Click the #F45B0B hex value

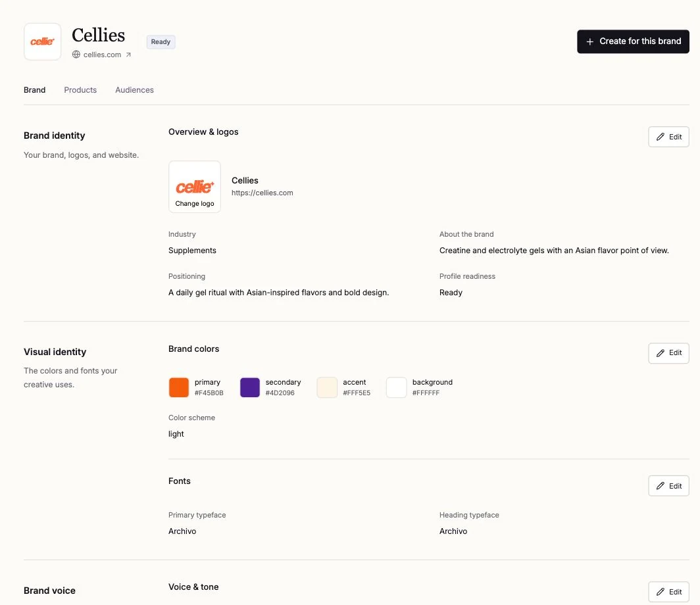[x=209, y=393]
